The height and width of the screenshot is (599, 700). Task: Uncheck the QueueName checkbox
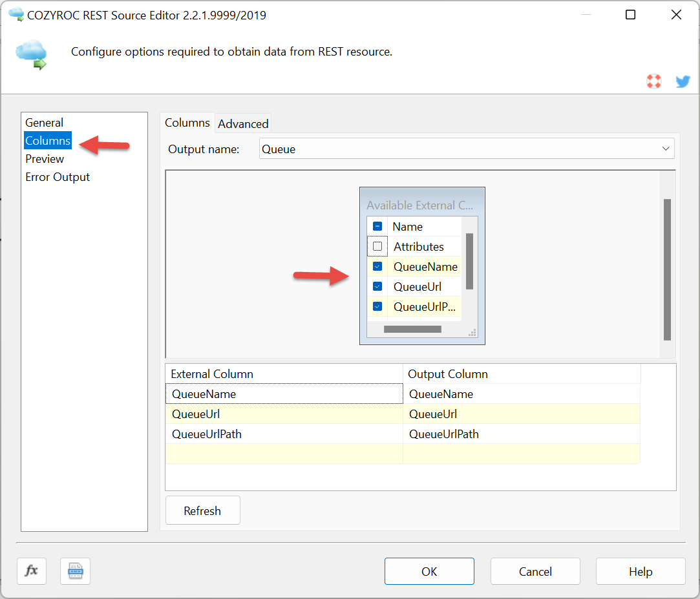point(377,266)
